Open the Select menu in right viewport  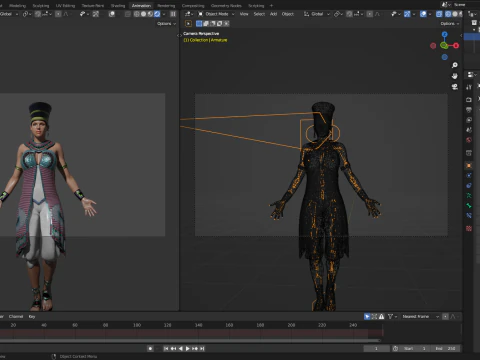tap(259, 14)
